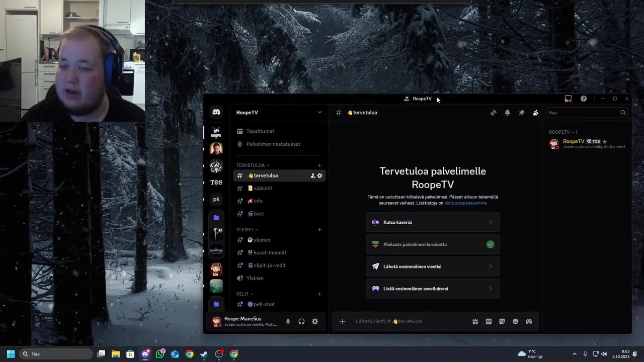The width and height of the screenshot is (644, 362).
Task: Open the folder server group icon below pk
Action: (x=216, y=218)
